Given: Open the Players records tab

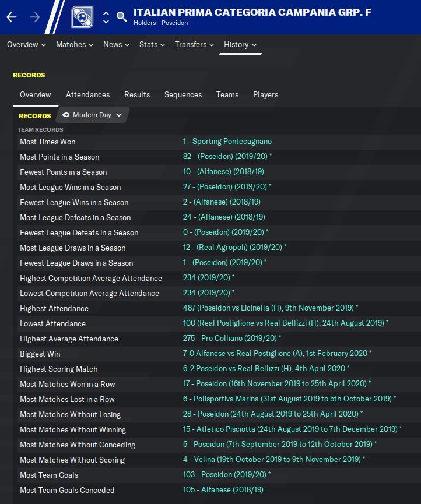Looking at the screenshot, I should pos(265,94).
